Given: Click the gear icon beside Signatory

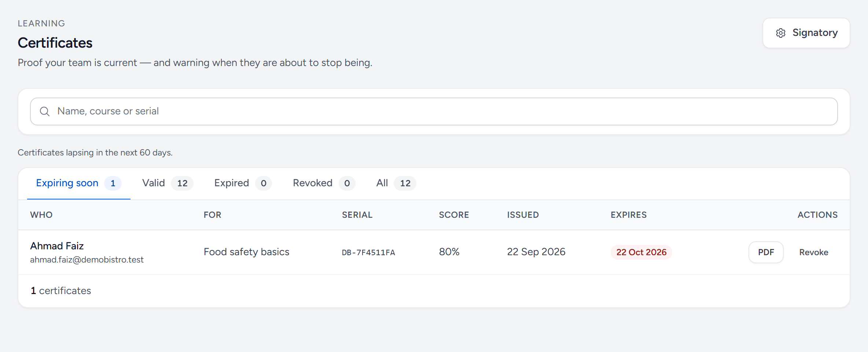Looking at the screenshot, I should pyautogui.click(x=781, y=33).
